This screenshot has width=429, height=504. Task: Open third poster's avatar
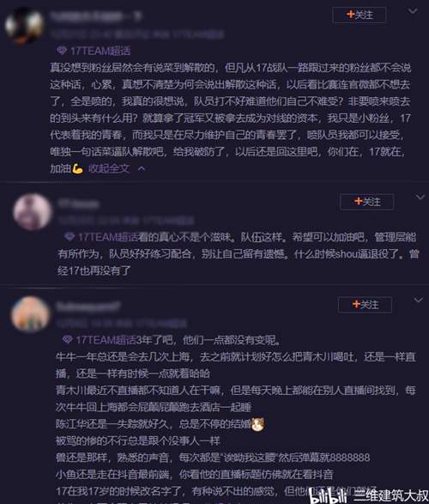pyautogui.click(x=30, y=314)
